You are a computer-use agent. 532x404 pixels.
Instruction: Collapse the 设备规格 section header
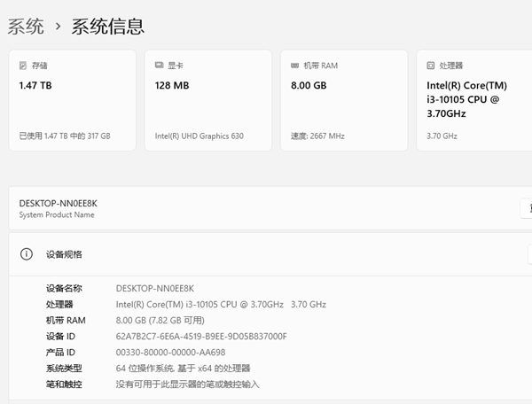(266, 255)
